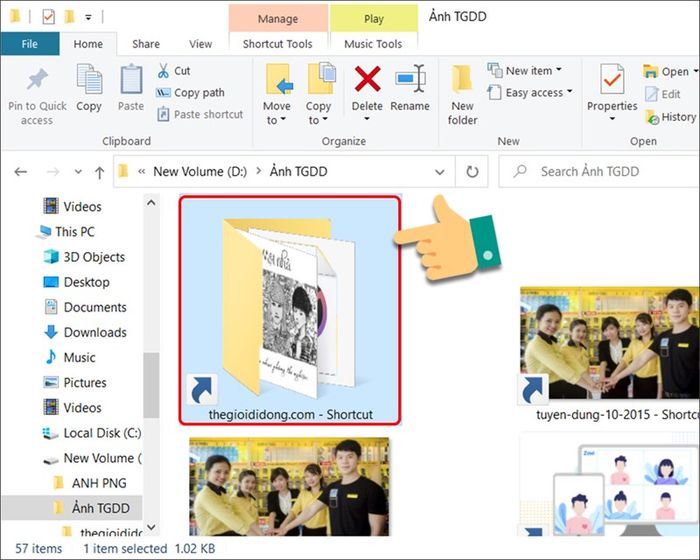Select thegioididong.com - Shortcut folder thumbnail
Viewport: 700px width, 560px height.
pyautogui.click(x=290, y=310)
